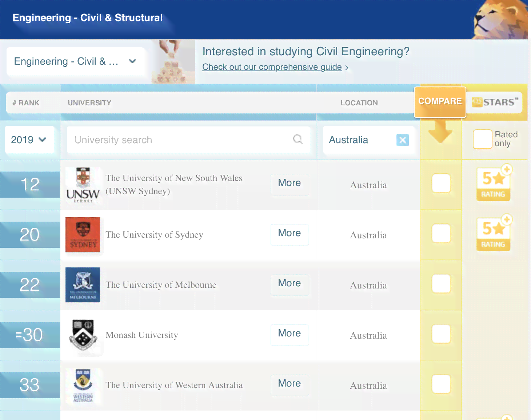Check compare box for University of Sydney
531x420 pixels.
point(442,234)
